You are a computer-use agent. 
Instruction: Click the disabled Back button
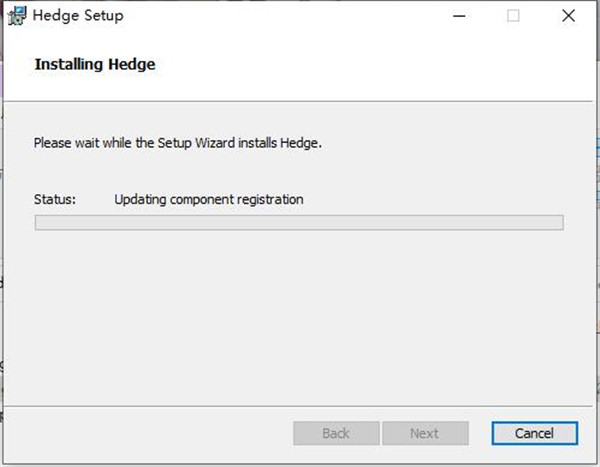coord(336,433)
